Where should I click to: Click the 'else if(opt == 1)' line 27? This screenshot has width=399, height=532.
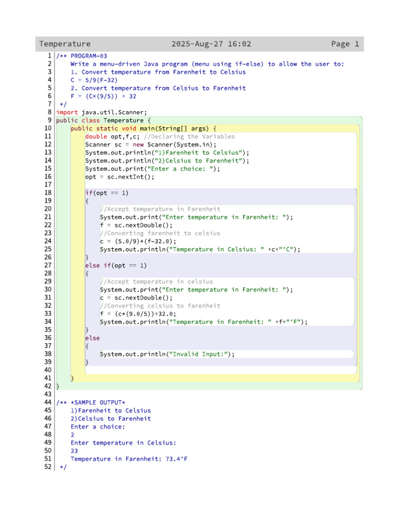(x=116, y=265)
